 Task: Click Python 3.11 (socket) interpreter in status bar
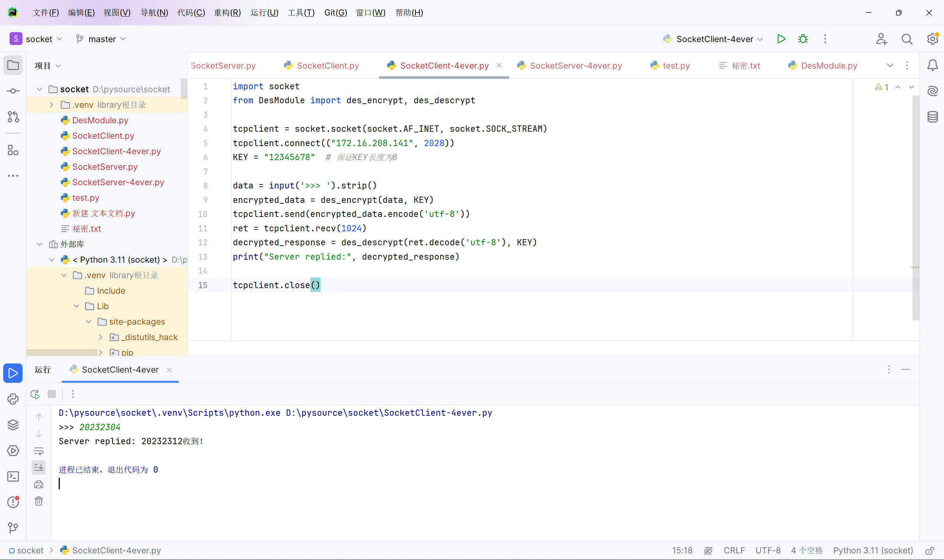[873, 550]
